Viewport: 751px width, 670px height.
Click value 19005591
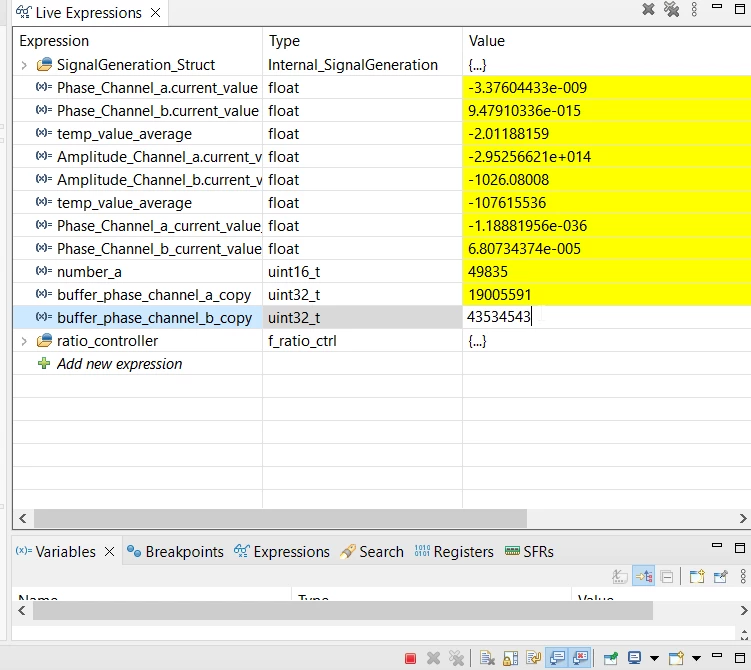(x=500, y=295)
